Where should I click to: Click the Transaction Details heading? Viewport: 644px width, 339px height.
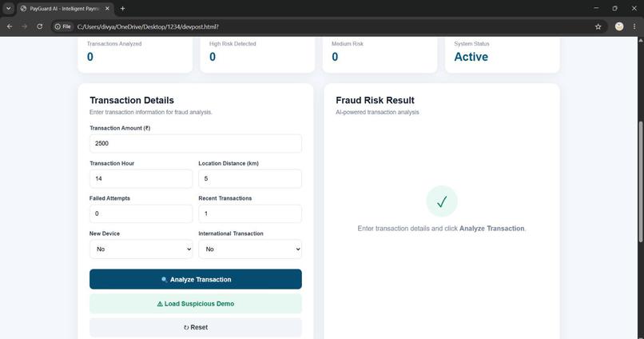pyautogui.click(x=132, y=100)
